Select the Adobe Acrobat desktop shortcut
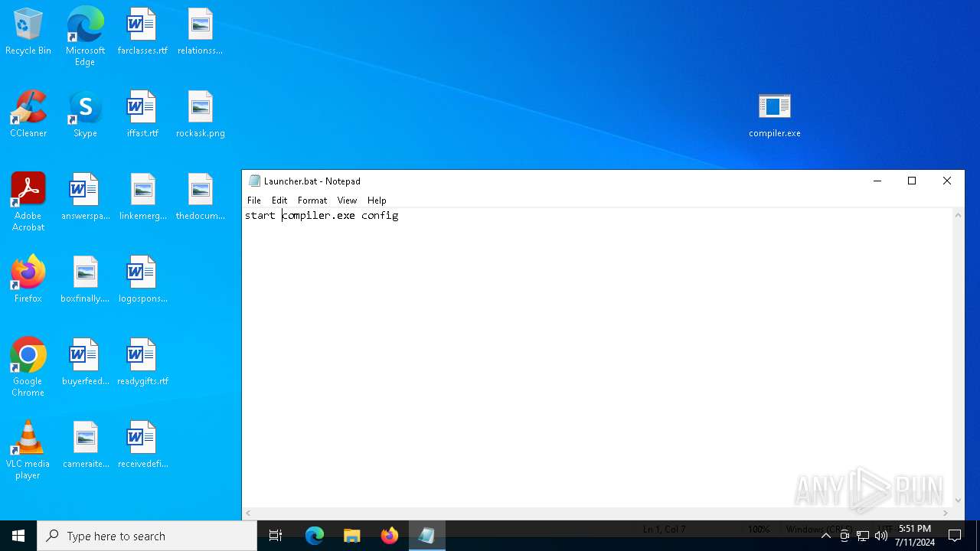Screen dimensions: 980x551 pyautogui.click(x=28, y=202)
